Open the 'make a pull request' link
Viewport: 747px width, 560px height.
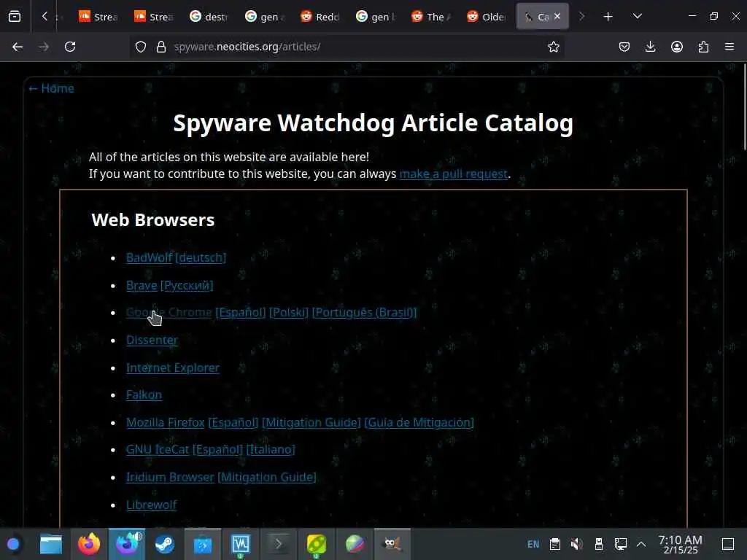click(x=454, y=174)
